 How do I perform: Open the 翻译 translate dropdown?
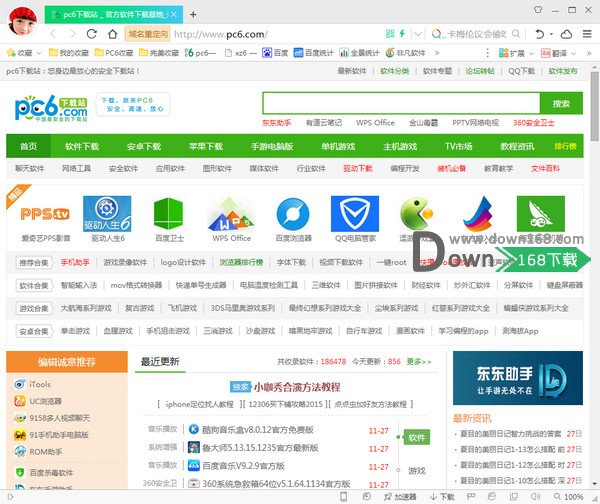click(x=558, y=53)
